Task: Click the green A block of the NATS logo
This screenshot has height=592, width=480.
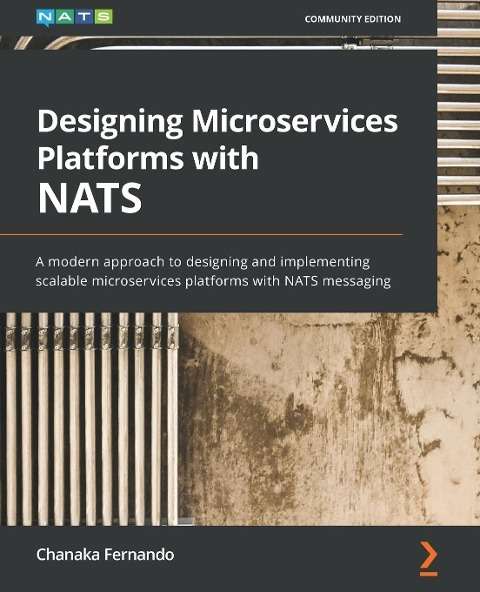Action: point(65,17)
